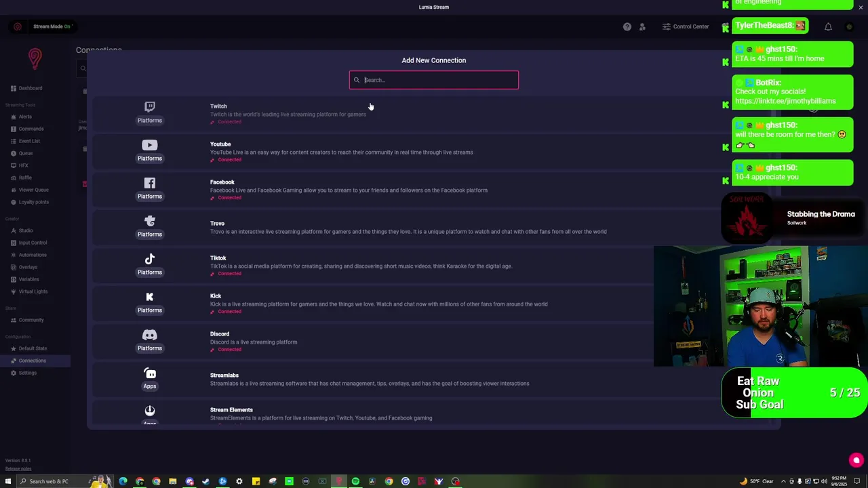Open Steam from the taskbar
This screenshot has width=868, height=488.
pyautogui.click(x=206, y=482)
